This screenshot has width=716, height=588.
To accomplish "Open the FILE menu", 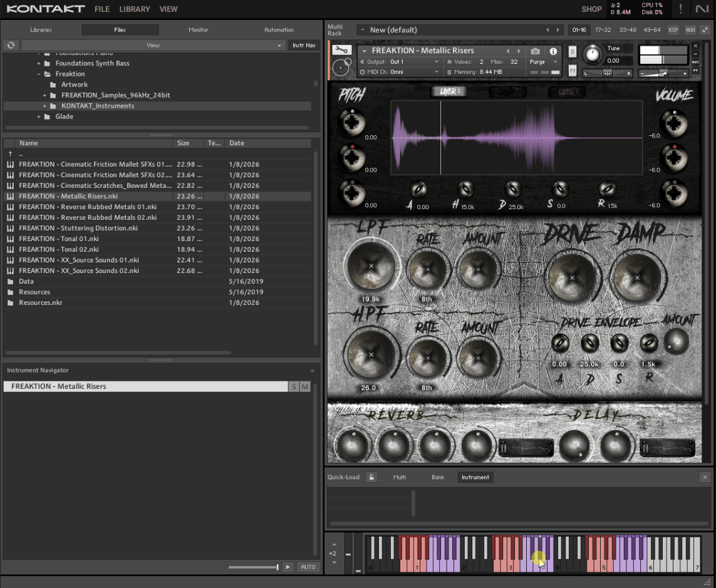I will click(x=102, y=9).
